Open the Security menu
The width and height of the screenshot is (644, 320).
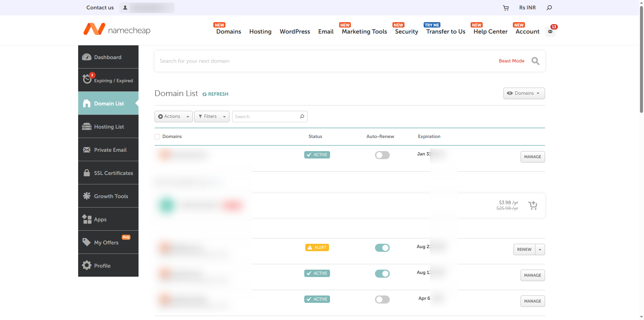click(x=407, y=32)
